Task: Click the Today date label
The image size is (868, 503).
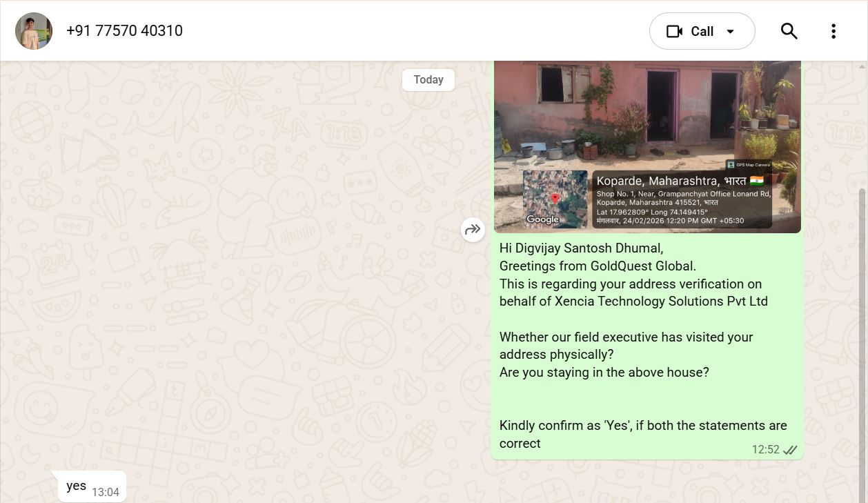Action: point(428,80)
